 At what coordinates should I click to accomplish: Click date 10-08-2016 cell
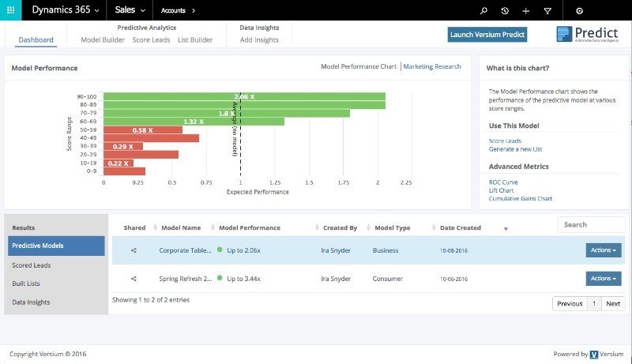pyautogui.click(x=453, y=250)
